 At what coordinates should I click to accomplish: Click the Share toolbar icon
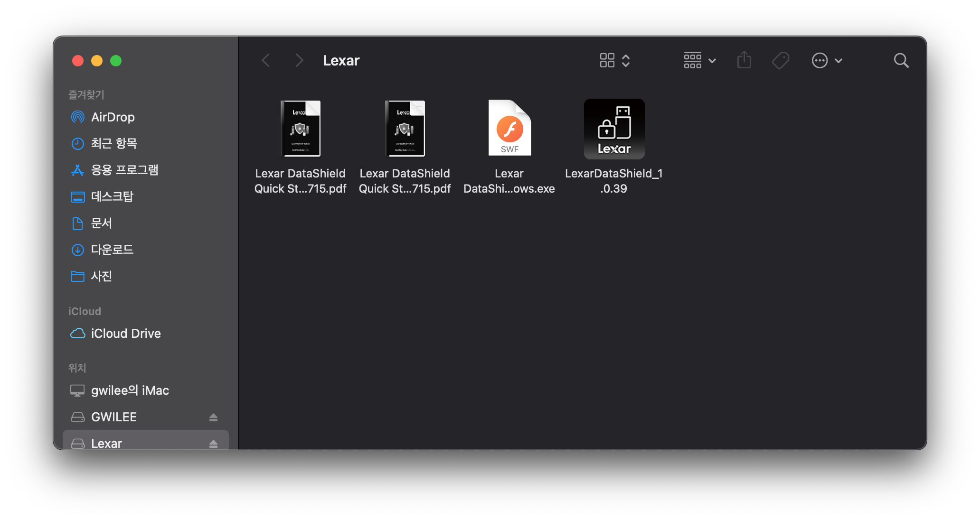pyautogui.click(x=744, y=60)
